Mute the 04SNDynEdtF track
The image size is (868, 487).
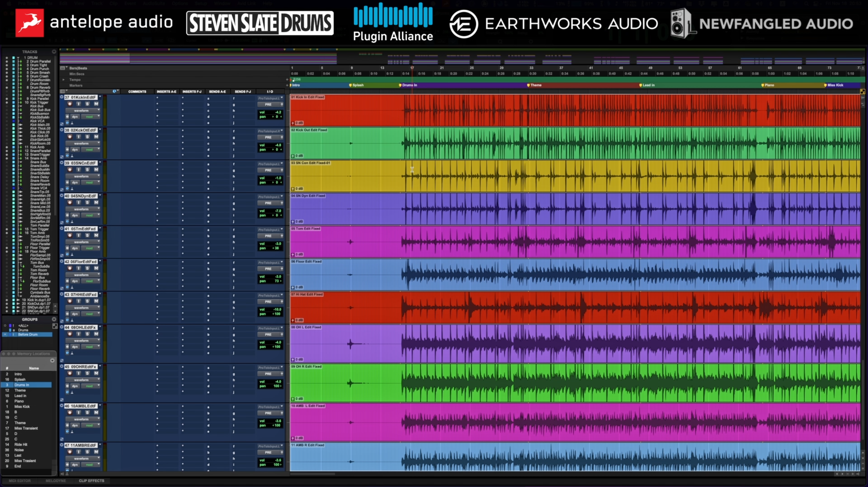(96, 202)
